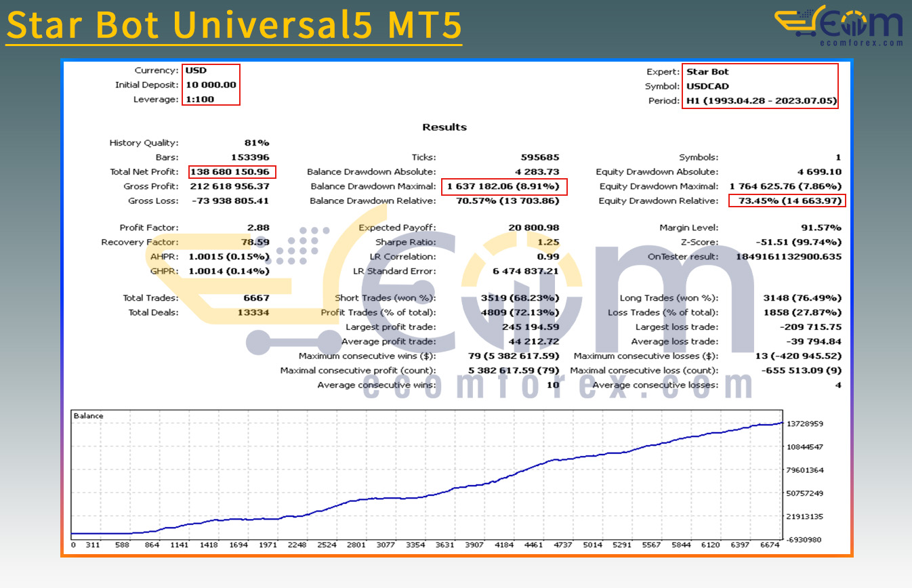Viewport: 912px width, 588px height.
Task: Click chart Y-axis label 79601364
Action: click(806, 470)
